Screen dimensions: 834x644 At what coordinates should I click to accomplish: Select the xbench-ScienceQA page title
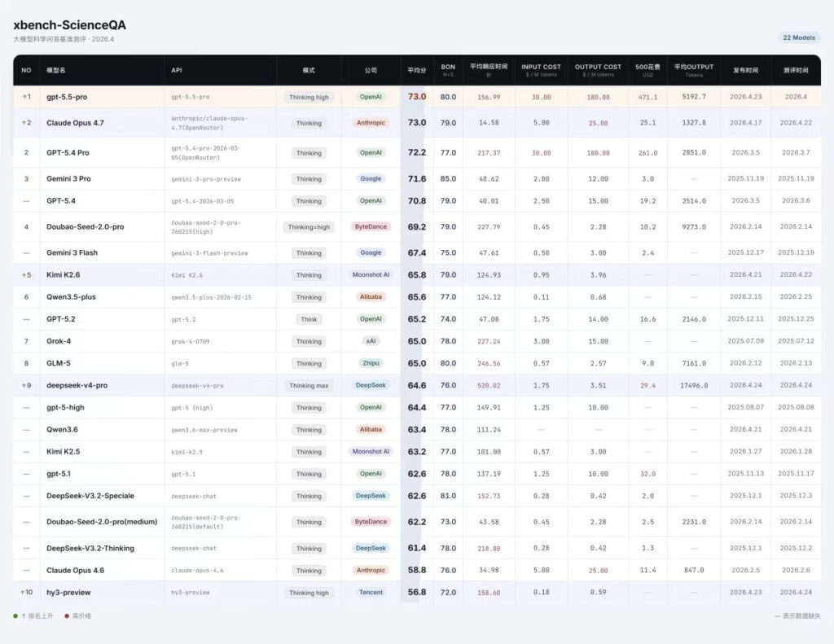69,25
